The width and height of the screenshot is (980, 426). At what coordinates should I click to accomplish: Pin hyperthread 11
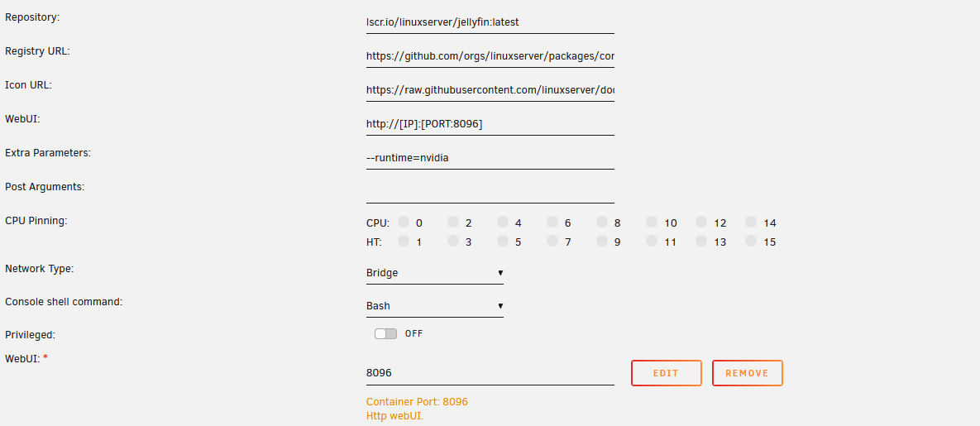pyautogui.click(x=652, y=241)
